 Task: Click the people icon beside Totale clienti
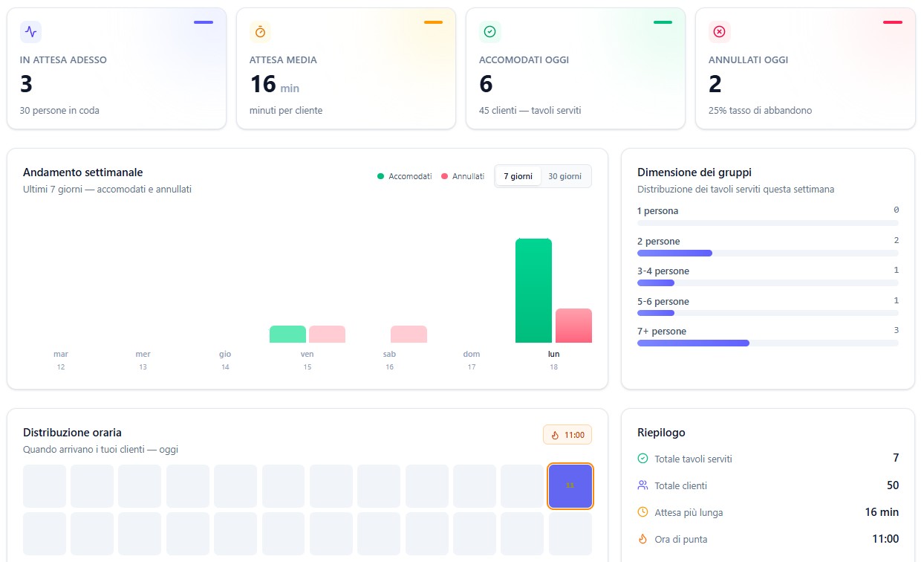coord(642,485)
